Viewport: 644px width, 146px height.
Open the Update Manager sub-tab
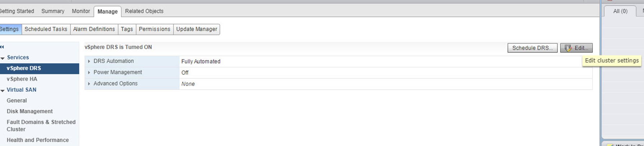(x=197, y=29)
